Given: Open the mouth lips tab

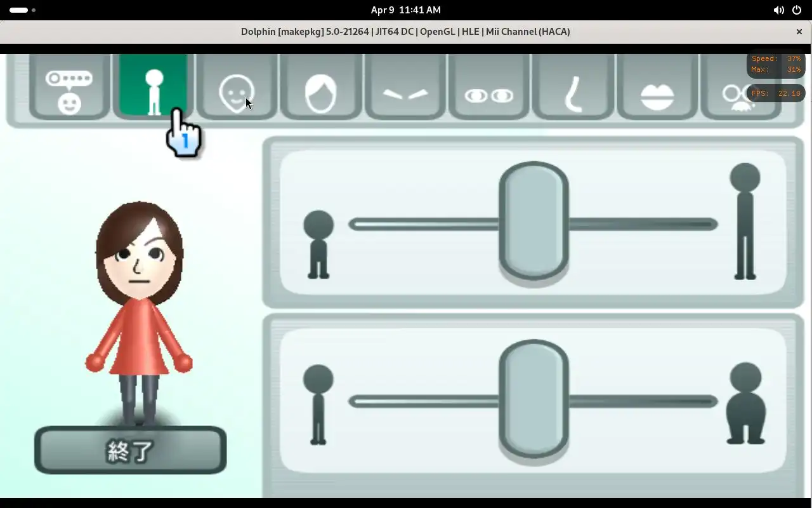Looking at the screenshot, I should pos(657,87).
